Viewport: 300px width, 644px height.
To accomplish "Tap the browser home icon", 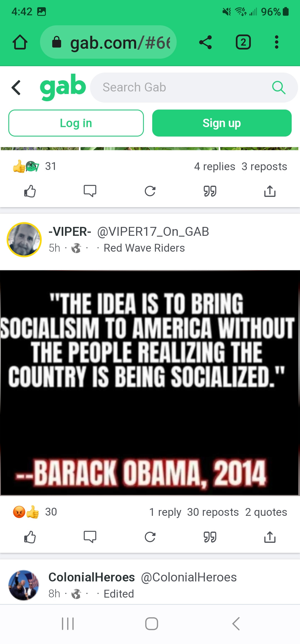I will [x=20, y=42].
